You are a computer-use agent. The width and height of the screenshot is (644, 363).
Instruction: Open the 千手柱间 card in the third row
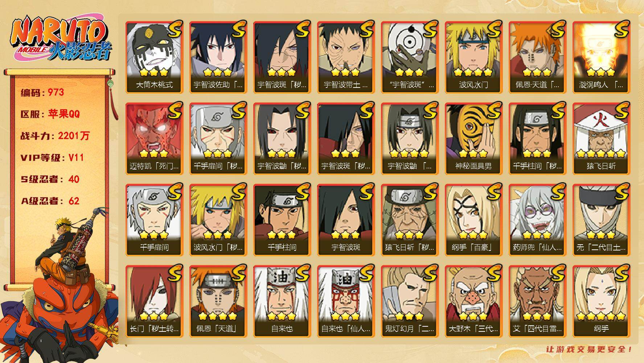[282, 220]
